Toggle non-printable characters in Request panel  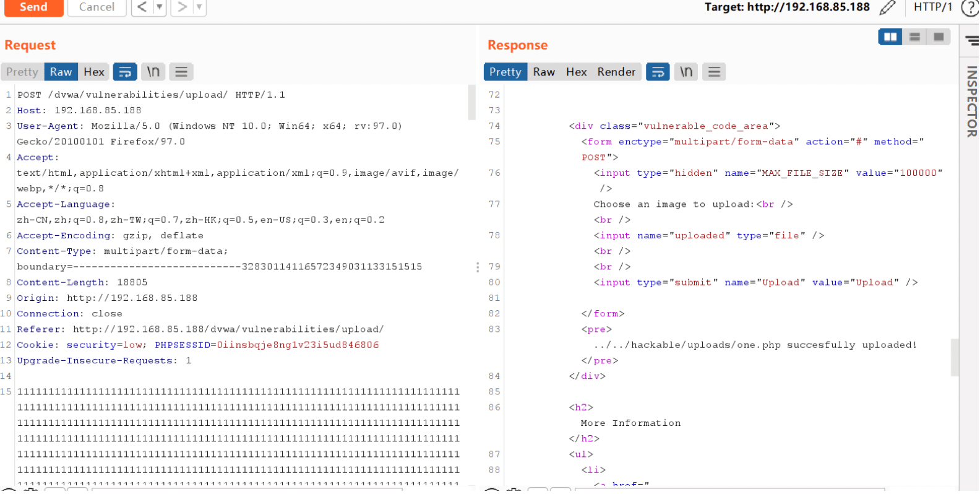tap(153, 72)
